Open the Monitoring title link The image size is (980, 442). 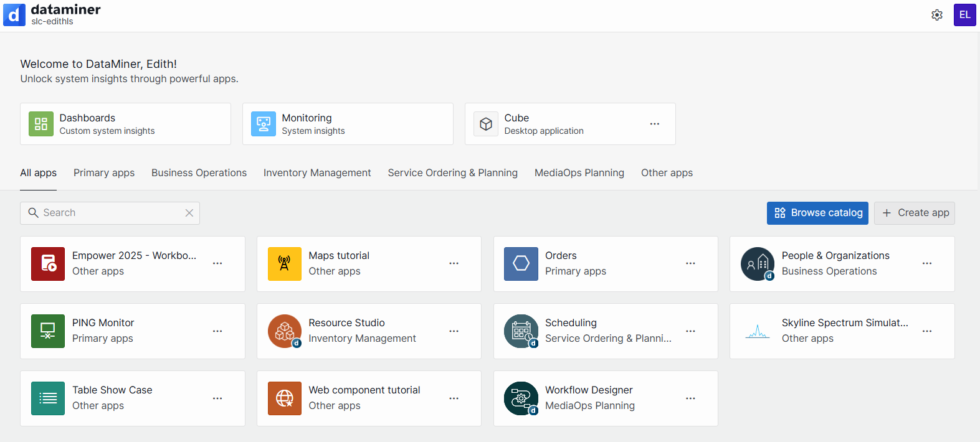pos(307,118)
